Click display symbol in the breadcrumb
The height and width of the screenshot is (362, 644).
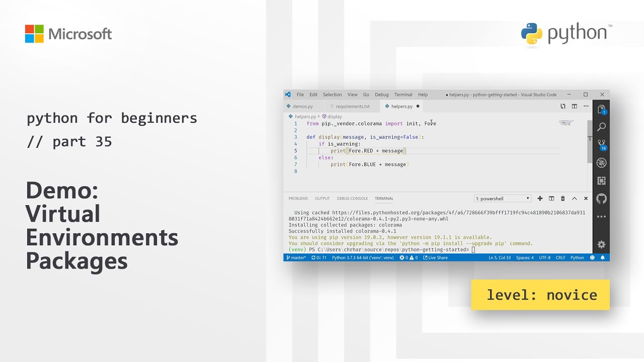(335, 117)
